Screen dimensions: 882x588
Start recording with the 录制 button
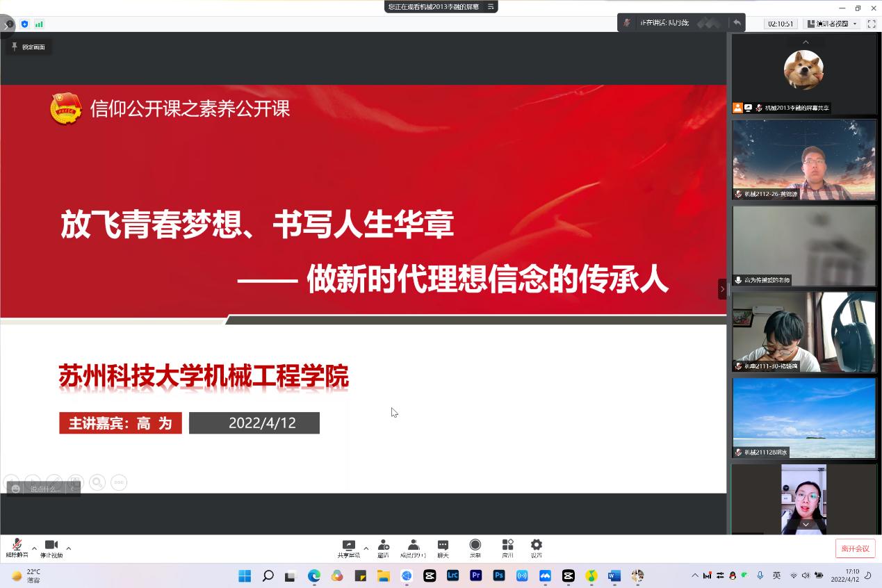(475, 548)
